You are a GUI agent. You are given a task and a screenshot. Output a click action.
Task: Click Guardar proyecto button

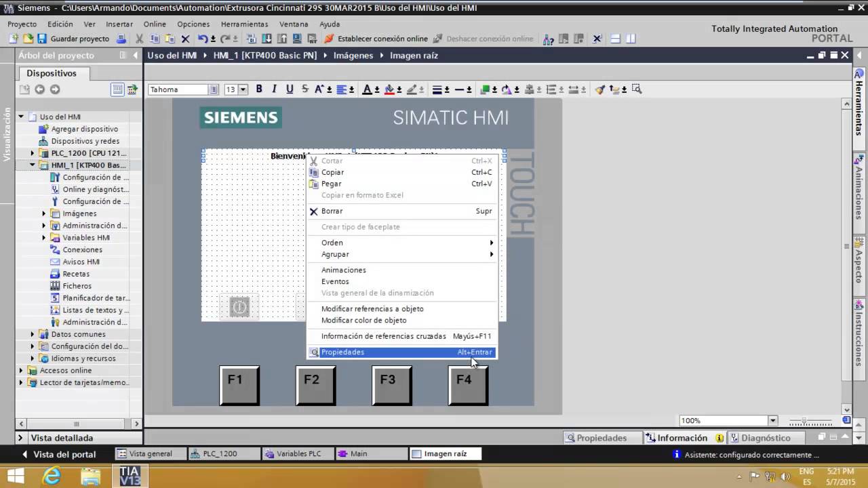click(75, 39)
